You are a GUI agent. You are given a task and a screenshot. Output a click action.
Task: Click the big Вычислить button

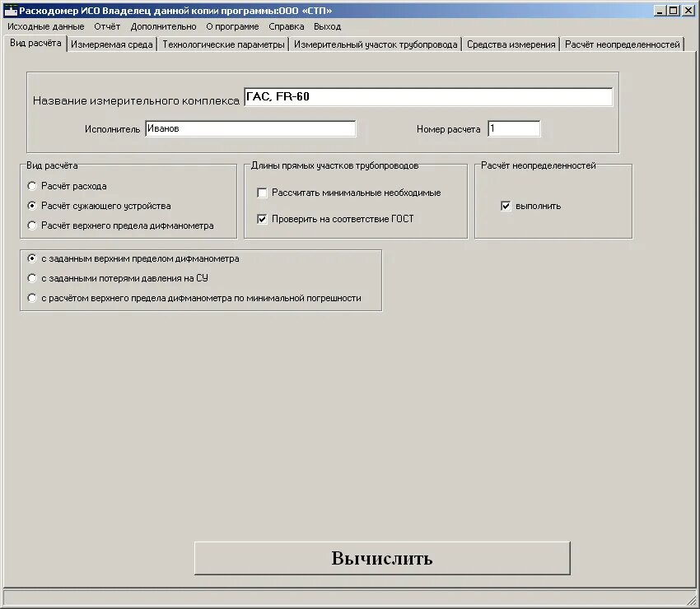[x=382, y=558]
